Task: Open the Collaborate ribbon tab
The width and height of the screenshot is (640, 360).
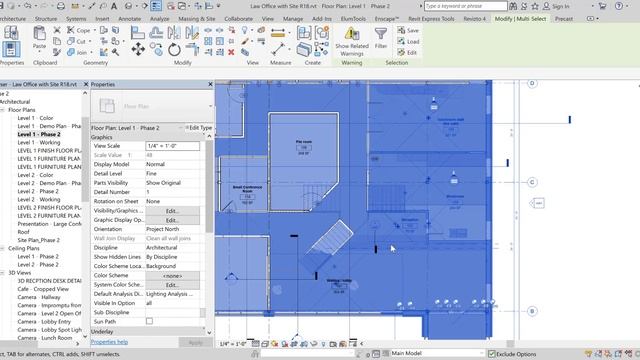Action: (x=238, y=19)
